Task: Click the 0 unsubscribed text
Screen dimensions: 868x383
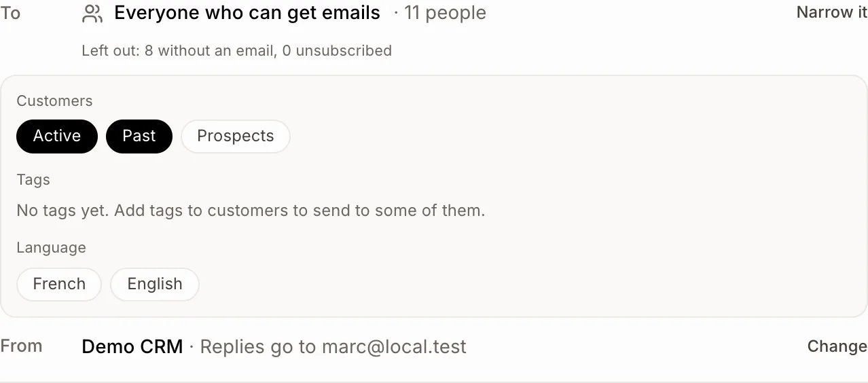Action: click(x=337, y=51)
